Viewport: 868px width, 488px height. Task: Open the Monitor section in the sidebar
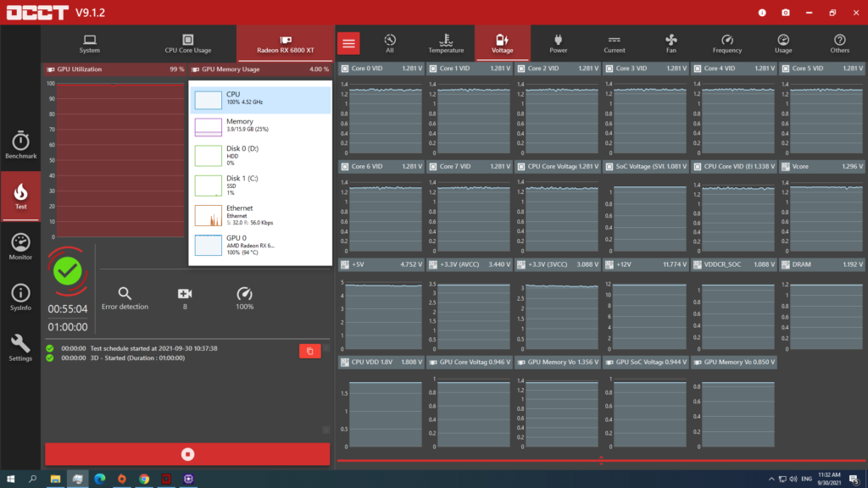[x=20, y=246]
